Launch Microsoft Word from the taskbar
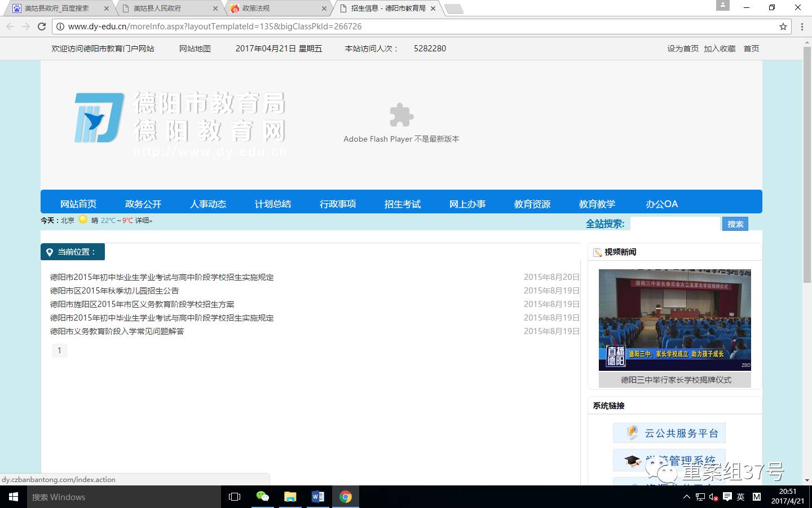Screen dimensions: 812x508 pyautogui.click(x=317, y=497)
